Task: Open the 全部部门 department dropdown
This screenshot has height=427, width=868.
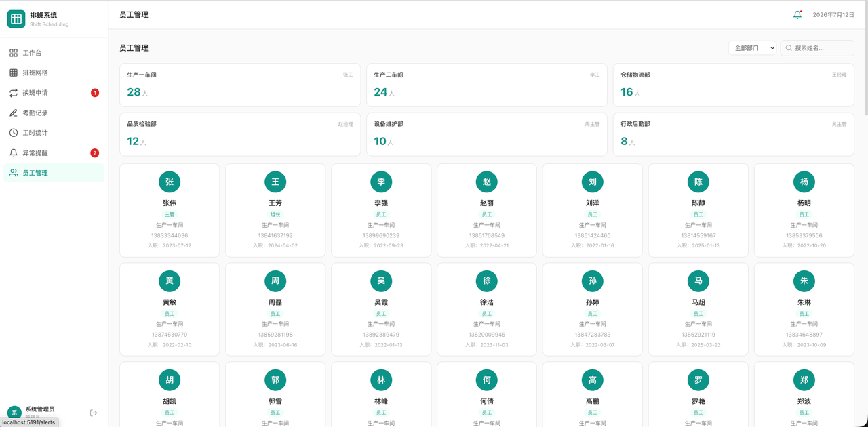Action: (x=752, y=48)
